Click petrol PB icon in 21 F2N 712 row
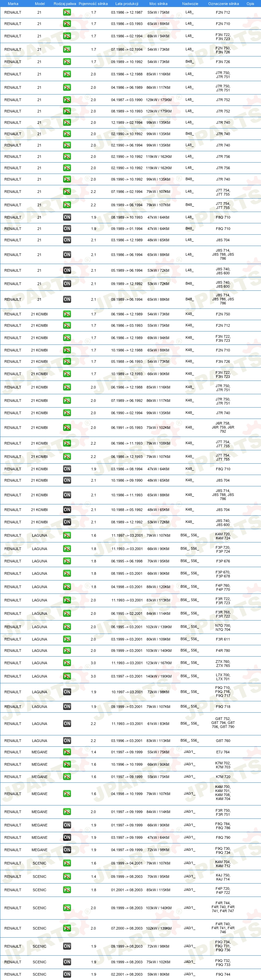Image resolution: width=261 pixels, height=980 pixels. click(67, 12)
